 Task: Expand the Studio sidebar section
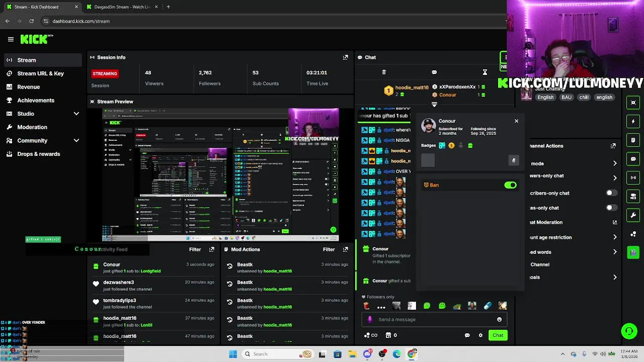pyautogui.click(x=76, y=114)
